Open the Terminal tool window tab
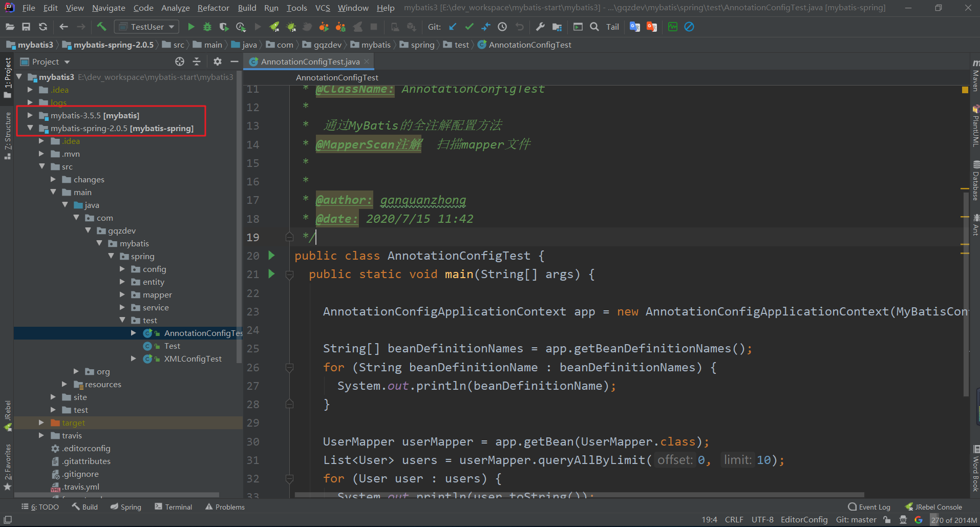 [173, 507]
